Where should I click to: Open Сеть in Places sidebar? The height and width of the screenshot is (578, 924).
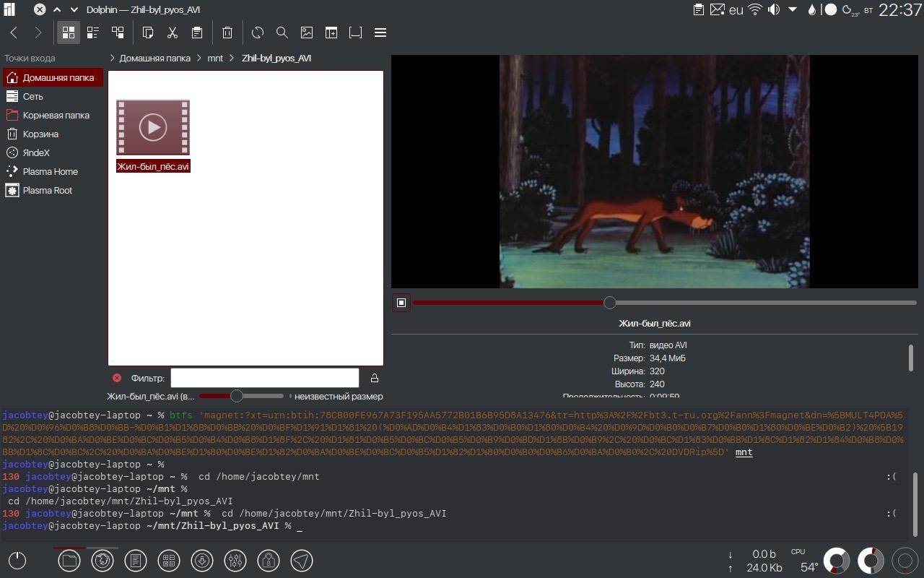pyautogui.click(x=53, y=96)
